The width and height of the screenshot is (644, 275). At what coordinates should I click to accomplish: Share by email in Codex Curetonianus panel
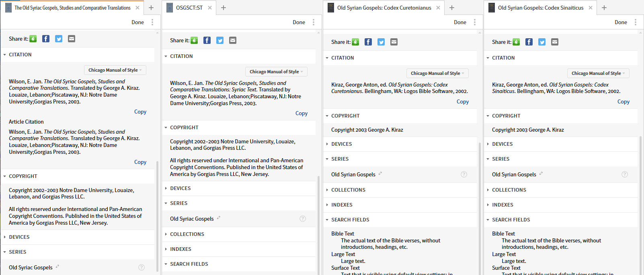pyautogui.click(x=394, y=42)
